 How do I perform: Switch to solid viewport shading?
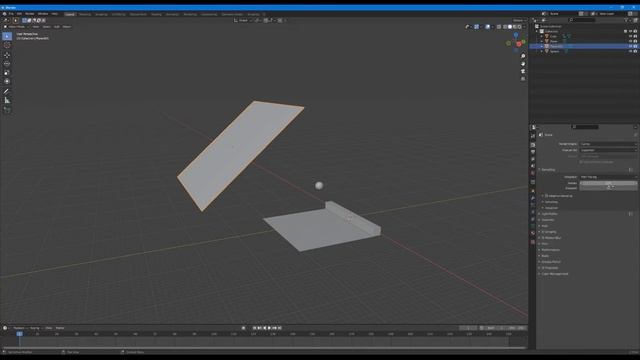click(510, 27)
